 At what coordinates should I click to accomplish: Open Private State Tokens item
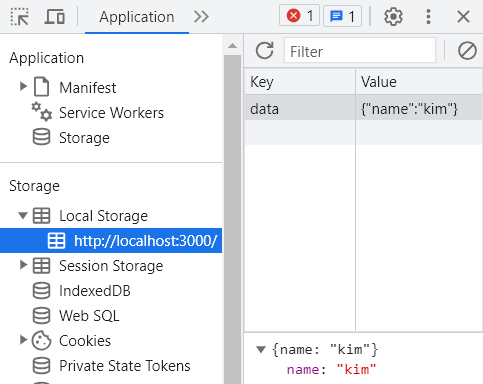tap(125, 366)
